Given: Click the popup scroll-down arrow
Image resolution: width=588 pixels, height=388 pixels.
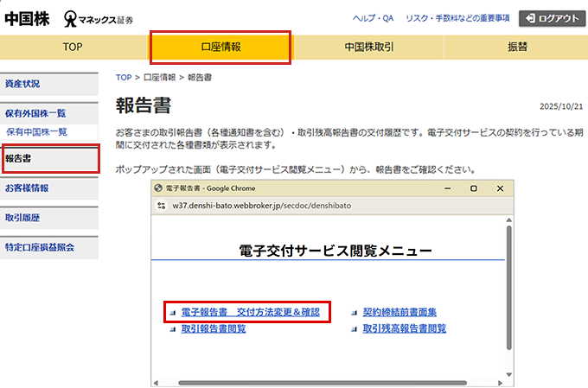Looking at the screenshot, I should (x=508, y=374).
